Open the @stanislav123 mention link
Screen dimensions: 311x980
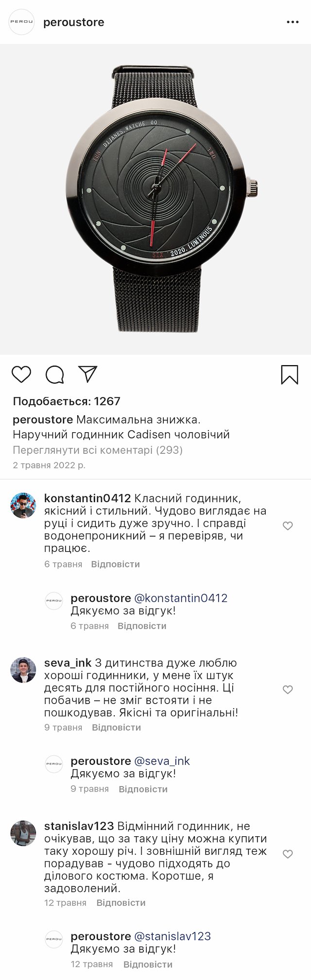point(172,936)
